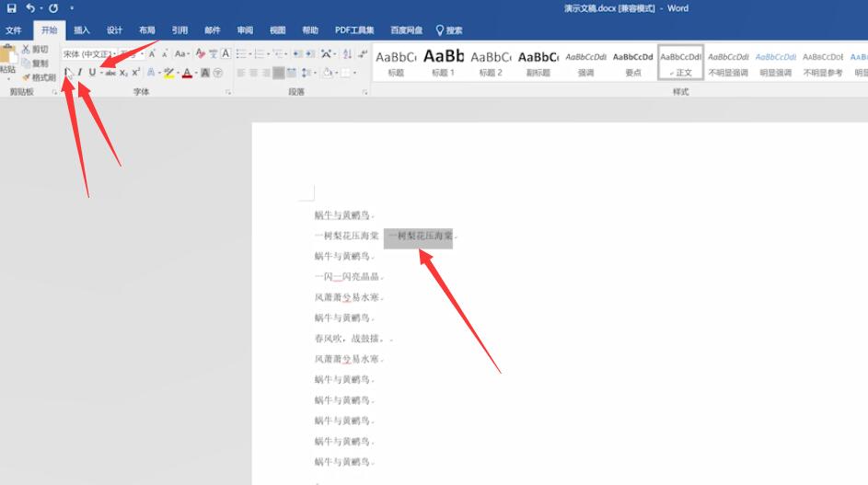Viewport: 868px width, 485px height.
Task: Toggle subscript X₂ formatting
Action: coord(123,73)
